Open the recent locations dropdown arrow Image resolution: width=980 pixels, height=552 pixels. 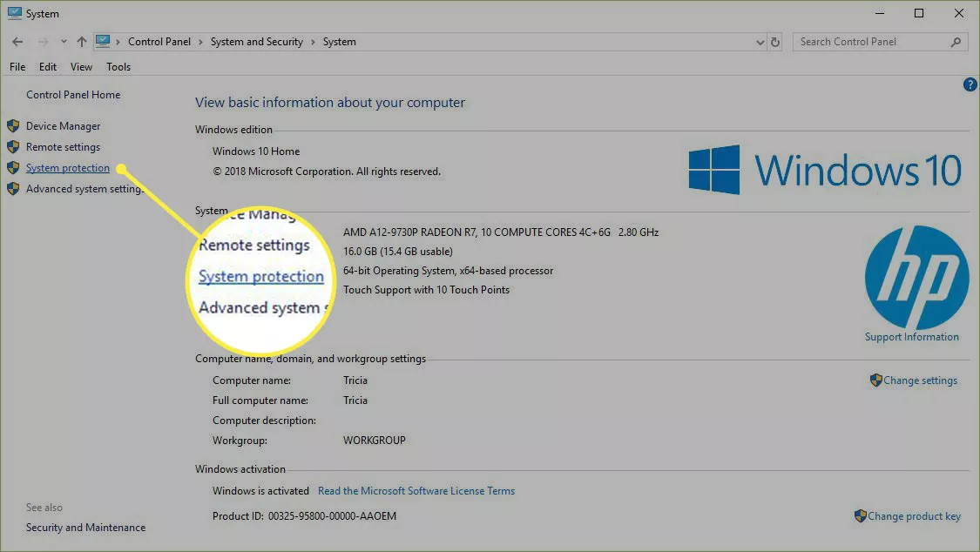click(64, 42)
